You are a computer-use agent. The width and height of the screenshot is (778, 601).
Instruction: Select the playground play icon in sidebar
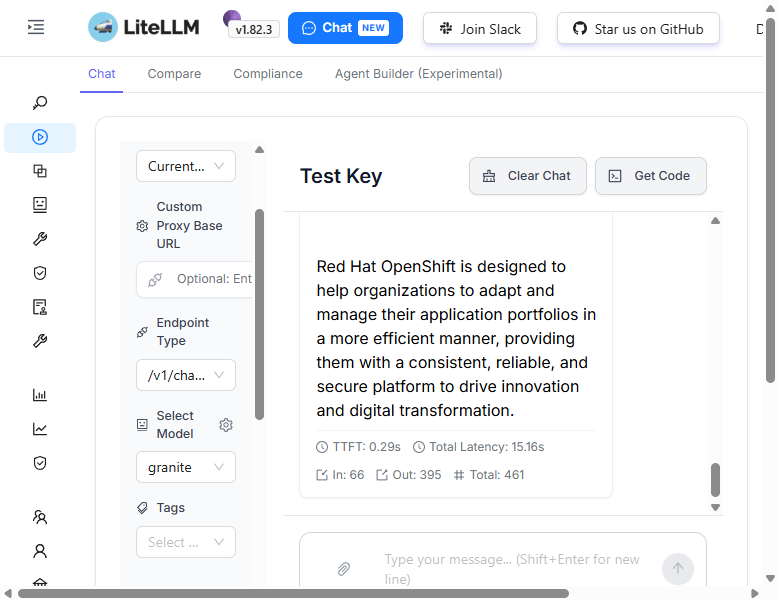point(40,137)
